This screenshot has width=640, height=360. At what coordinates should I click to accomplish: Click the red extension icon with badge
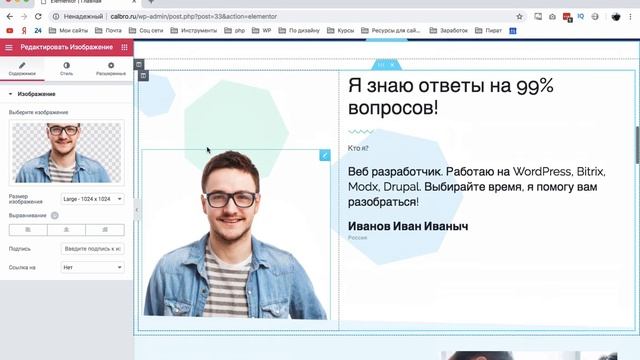[567, 17]
